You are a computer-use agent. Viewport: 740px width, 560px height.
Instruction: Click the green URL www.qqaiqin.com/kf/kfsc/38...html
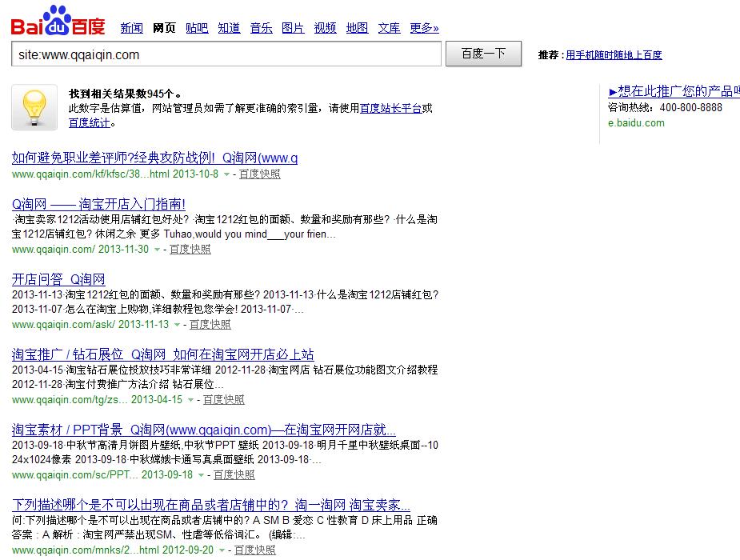90,174
